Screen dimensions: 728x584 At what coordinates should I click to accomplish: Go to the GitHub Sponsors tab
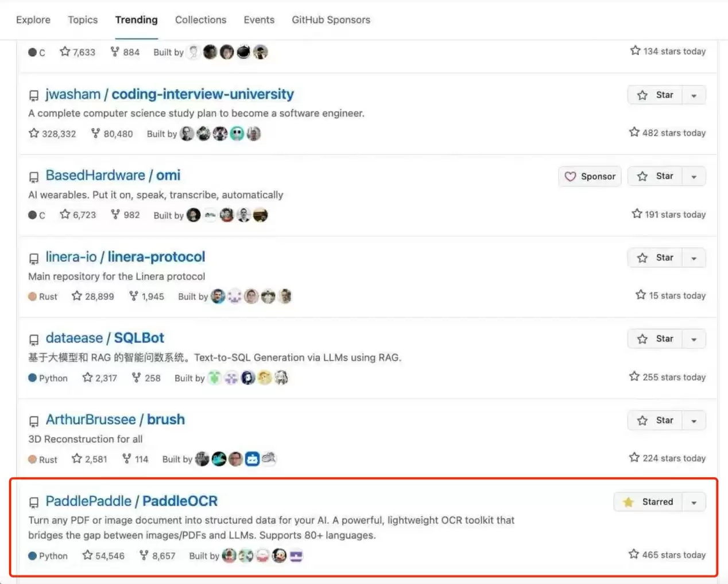coord(331,20)
